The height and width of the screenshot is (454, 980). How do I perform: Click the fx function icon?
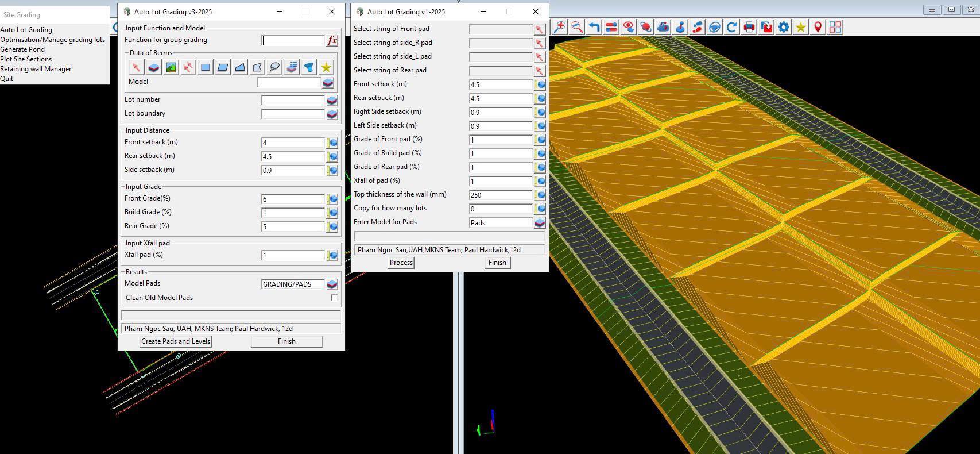pyautogui.click(x=332, y=40)
